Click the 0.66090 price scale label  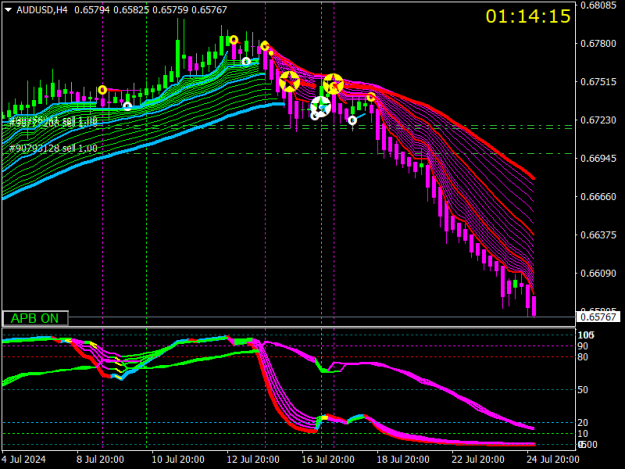pos(598,273)
